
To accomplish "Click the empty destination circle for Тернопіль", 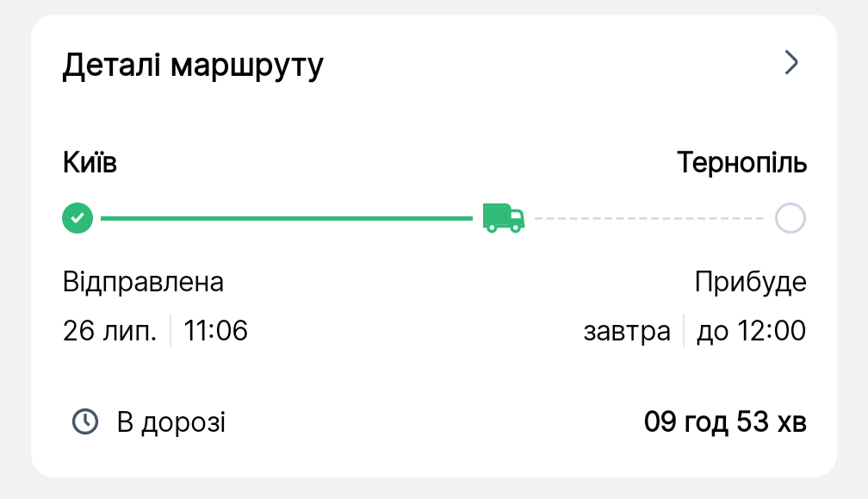I will tap(790, 218).
